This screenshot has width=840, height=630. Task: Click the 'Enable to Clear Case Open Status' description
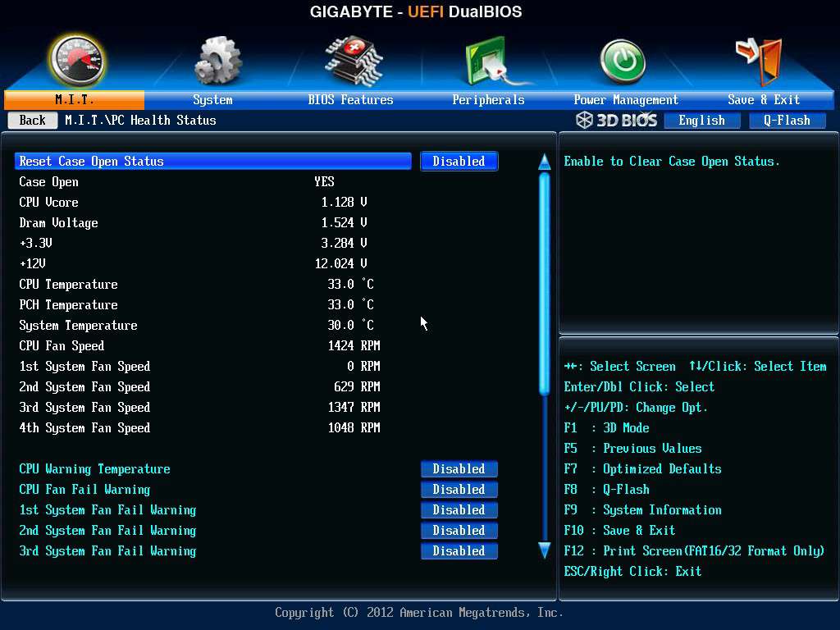tap(672, 162)
